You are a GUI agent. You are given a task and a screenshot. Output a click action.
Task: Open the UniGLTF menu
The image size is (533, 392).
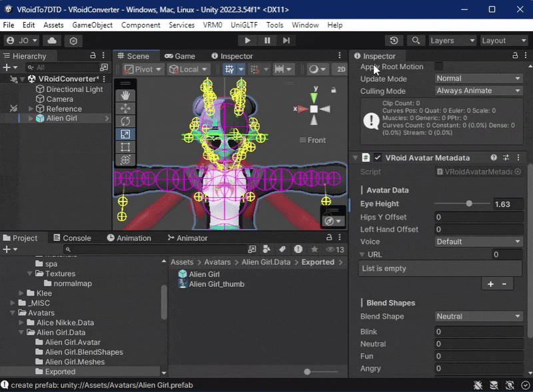(x=244, y=25)
